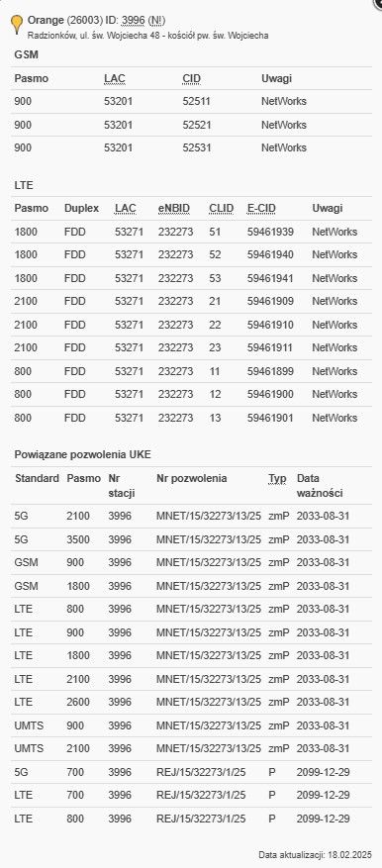Click the GSM LAC column header
Image resolution: width=382 pixels, height=868 pixels.
click(x=115, y=78)
